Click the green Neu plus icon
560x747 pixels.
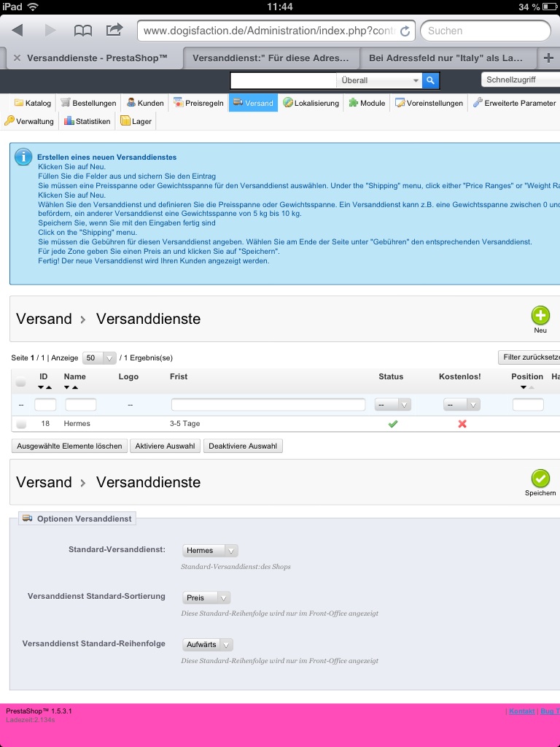[540, 315]
